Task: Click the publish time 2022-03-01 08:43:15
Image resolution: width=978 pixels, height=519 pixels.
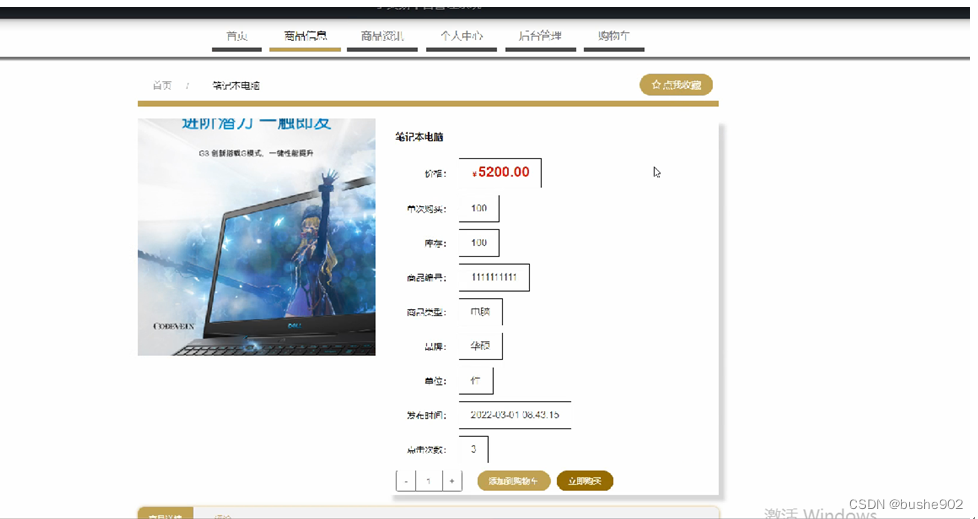Action: (x=515, y=415)
